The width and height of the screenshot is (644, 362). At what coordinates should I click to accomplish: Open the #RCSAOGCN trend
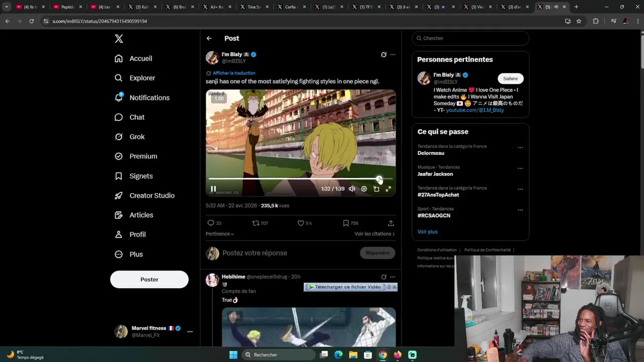pos(434,216)
